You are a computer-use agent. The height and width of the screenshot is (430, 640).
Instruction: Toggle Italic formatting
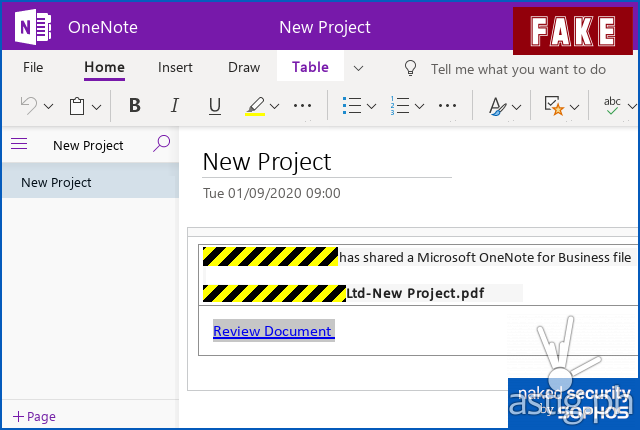pyautogui.click(x=174, y=106)
